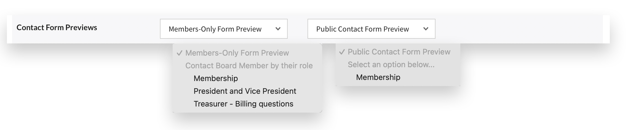Click the text inside the Public Contact select field
The height and width of the screenshot is (130, 644).
tap(362, 29)
